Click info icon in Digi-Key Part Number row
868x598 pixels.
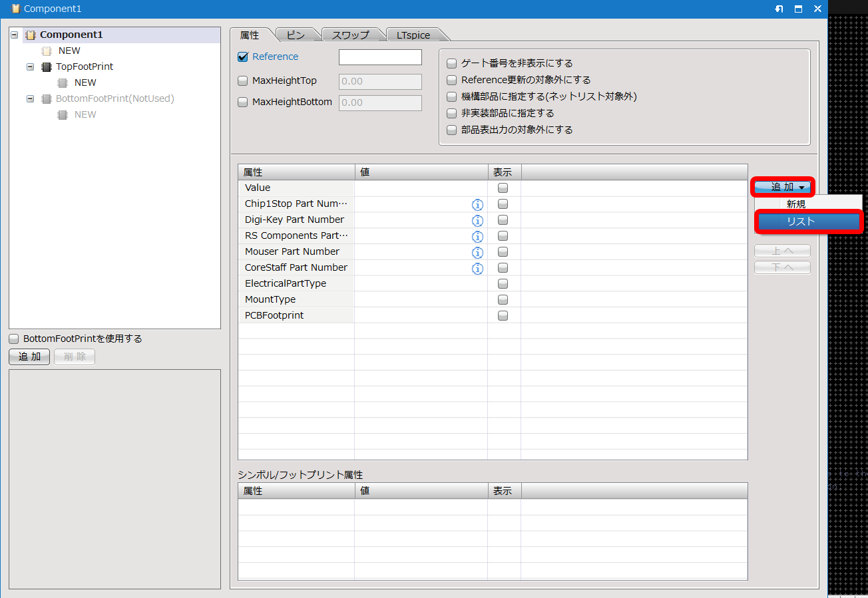(x=477, y=220)
